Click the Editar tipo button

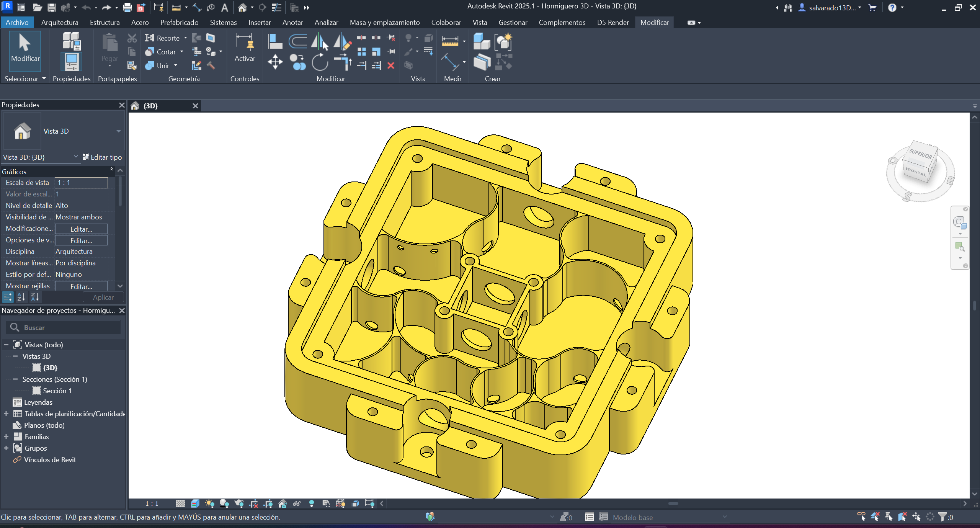click(102, 157)
